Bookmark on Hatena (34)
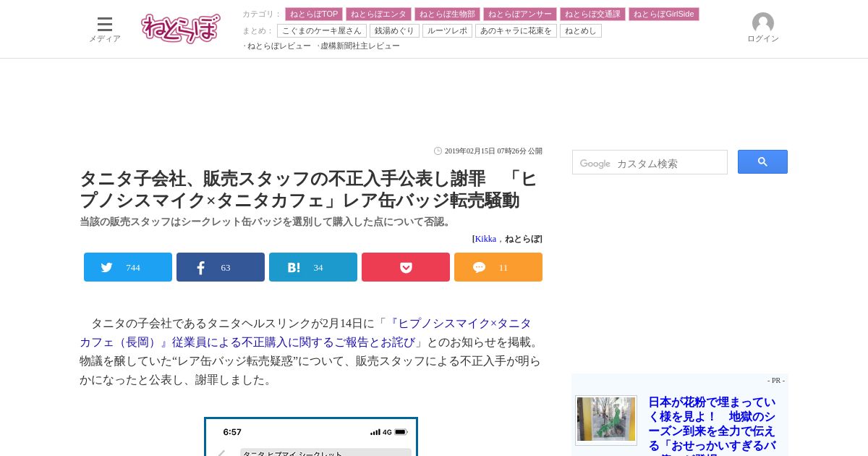 click(x=313, y=267)
